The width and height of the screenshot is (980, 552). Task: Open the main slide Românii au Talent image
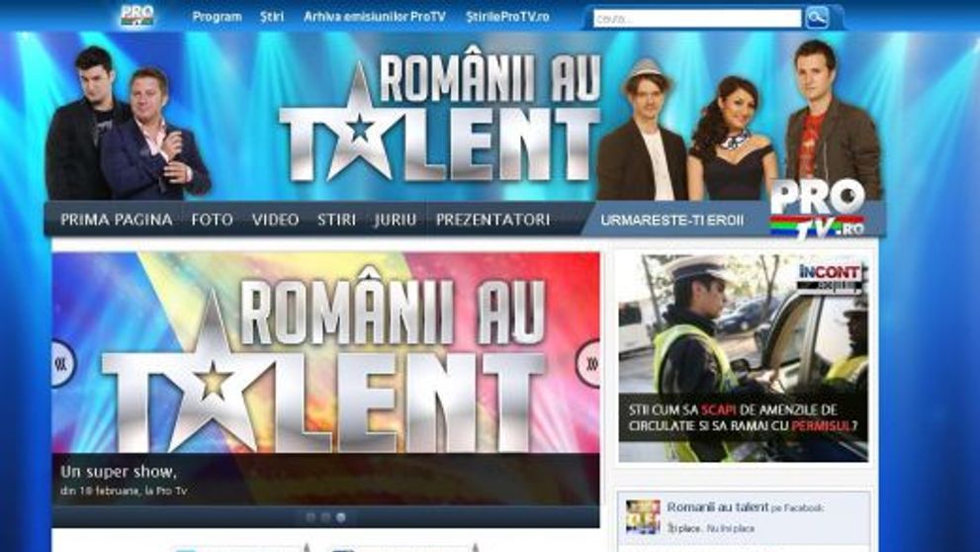[325, 353]
